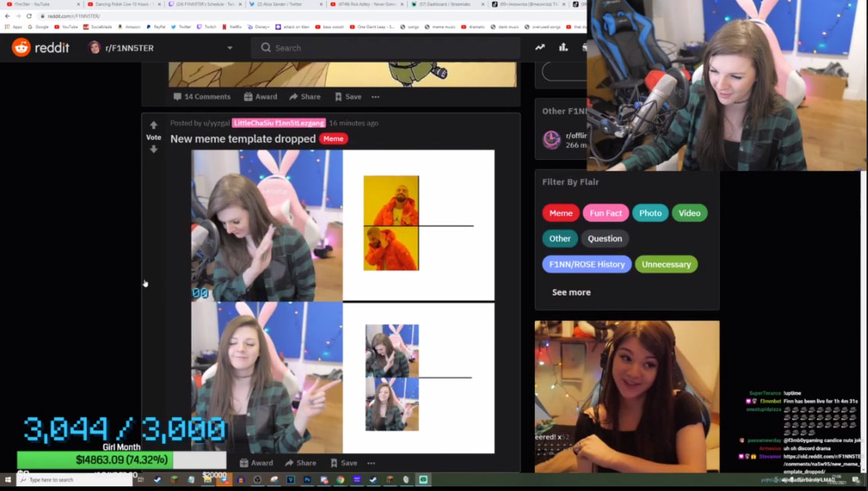The height and width of the screenshot is (491, 868).
Task: Click the reddit.com address bar
Action: point(310,16)
